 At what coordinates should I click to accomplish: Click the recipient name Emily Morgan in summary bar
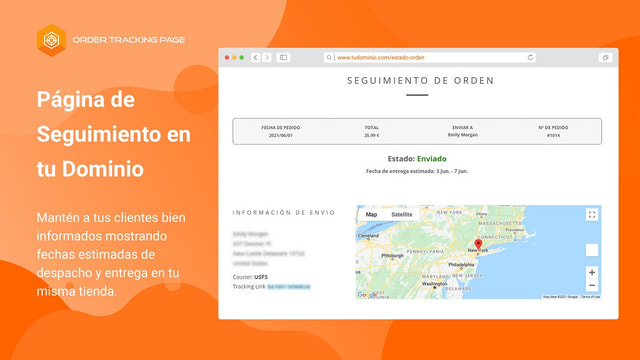462,135
